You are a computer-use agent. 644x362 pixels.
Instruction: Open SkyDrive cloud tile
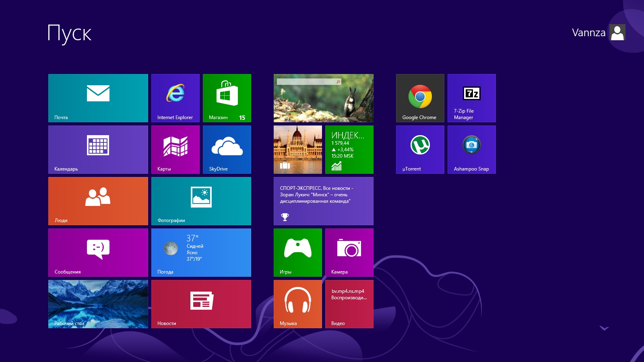[227, 149]
